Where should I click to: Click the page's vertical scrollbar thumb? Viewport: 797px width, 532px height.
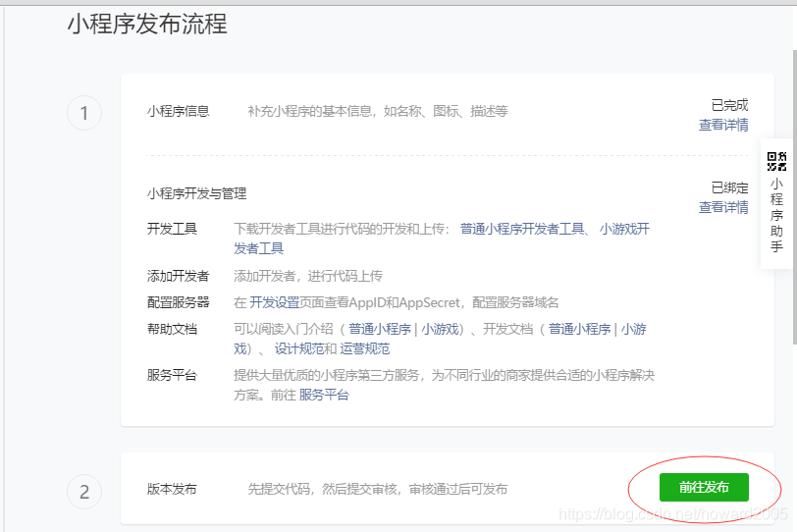[x=794, y=197]
